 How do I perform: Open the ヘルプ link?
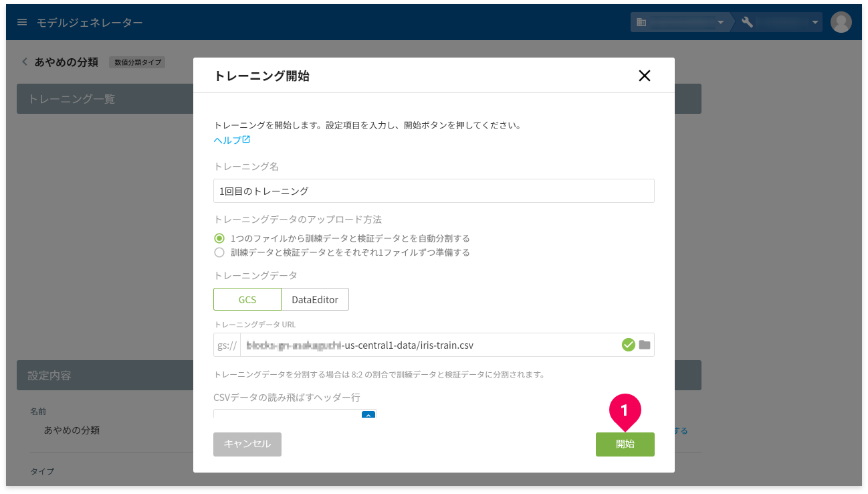click(231, 140)
